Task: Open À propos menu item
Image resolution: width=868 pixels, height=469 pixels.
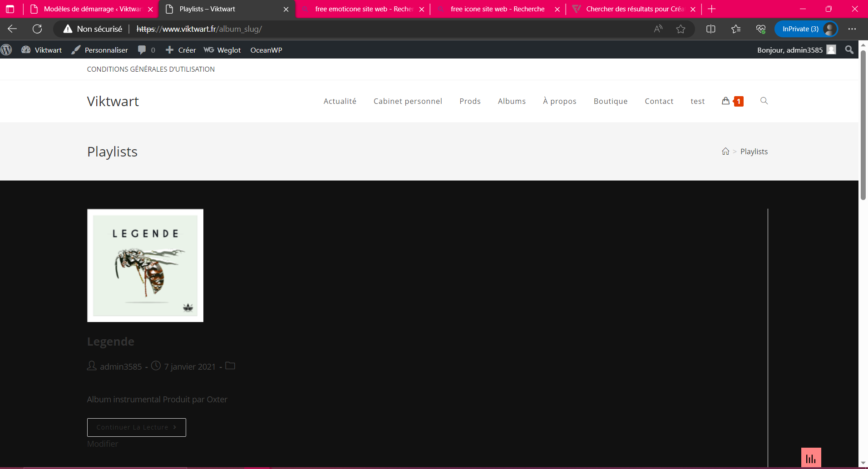Action: coord(560,101)
